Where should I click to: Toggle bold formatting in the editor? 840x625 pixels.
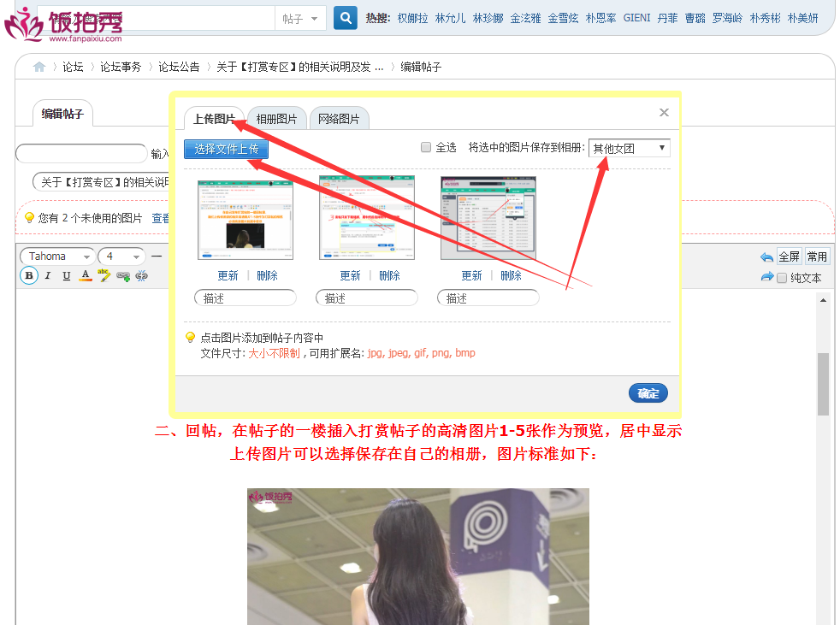click(29, 276)
